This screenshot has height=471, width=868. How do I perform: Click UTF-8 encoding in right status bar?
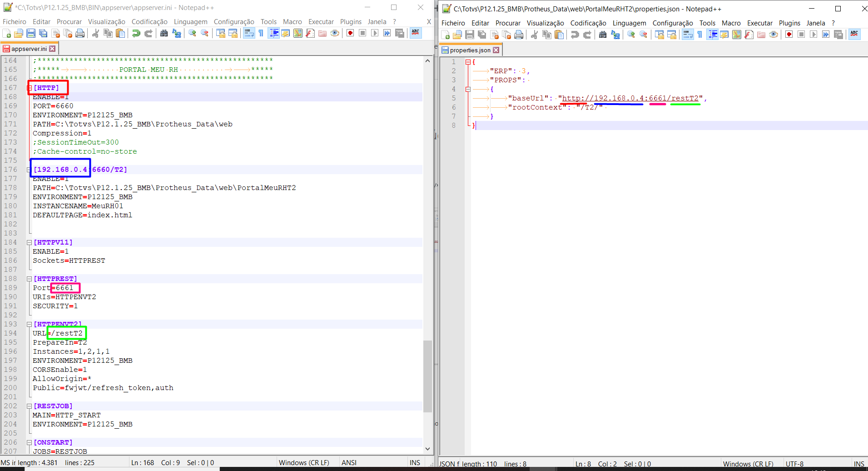[794, 464]
